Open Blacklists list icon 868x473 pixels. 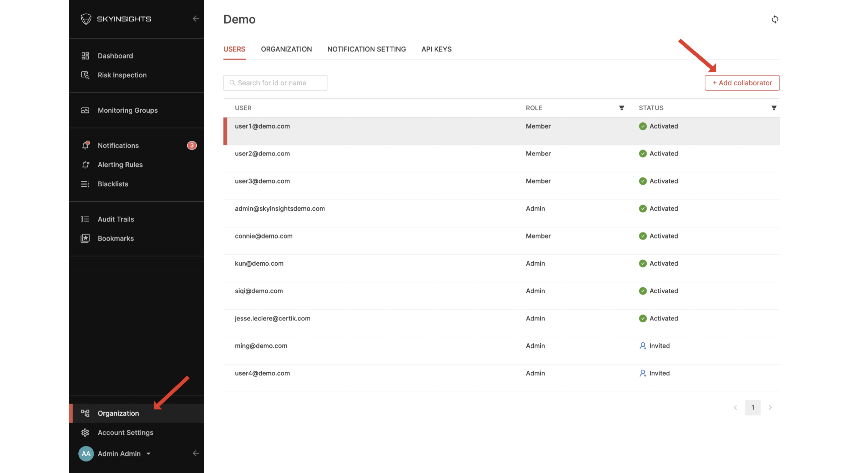[x=85, y=184]
